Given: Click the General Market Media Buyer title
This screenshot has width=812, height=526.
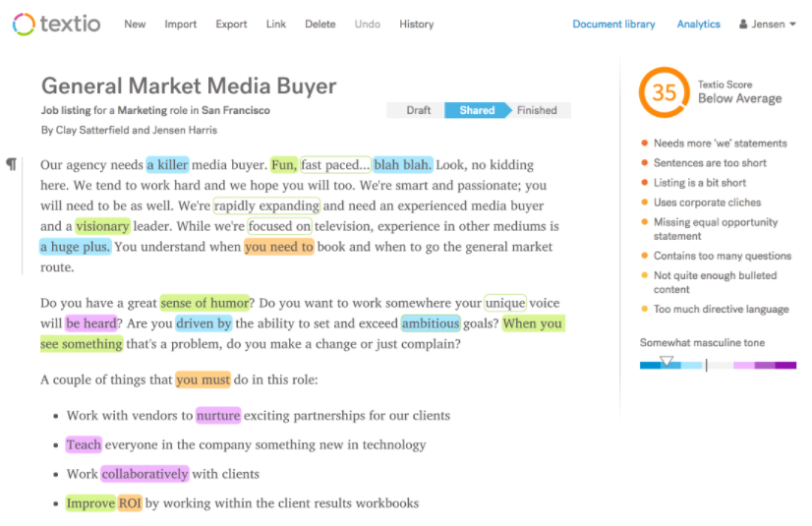Looking at the screenshot, I should click(x=189, y=86).
